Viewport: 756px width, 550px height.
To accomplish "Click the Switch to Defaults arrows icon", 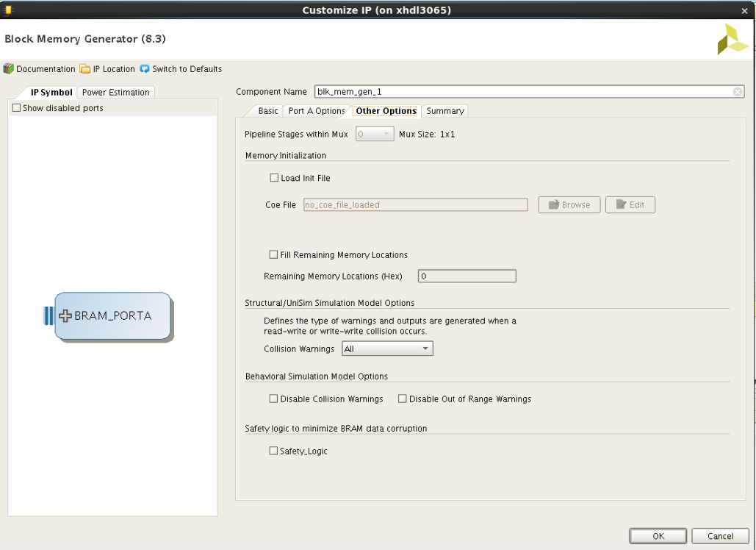I will click(x=146, y=68).
